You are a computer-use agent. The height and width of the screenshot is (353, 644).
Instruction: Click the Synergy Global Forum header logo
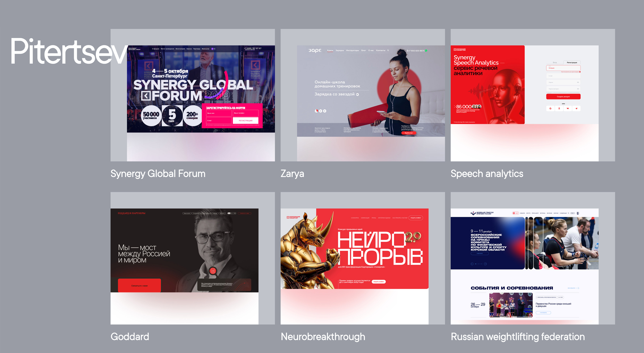pos(134,49)
